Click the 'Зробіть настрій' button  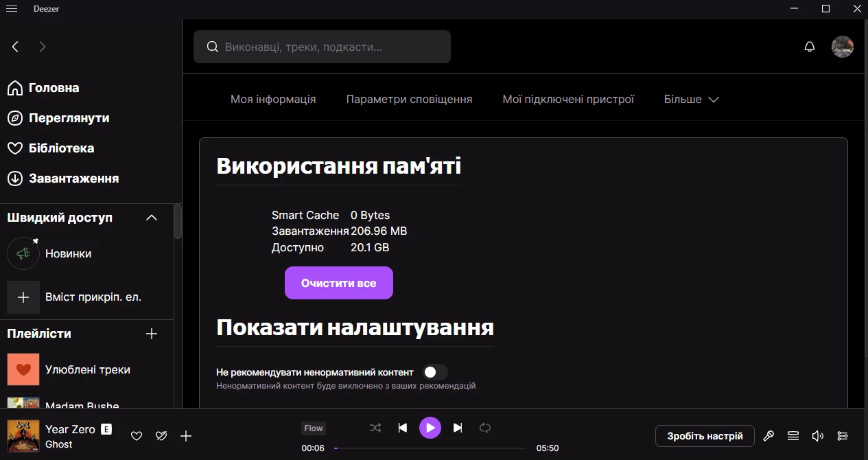click(705, 436)
